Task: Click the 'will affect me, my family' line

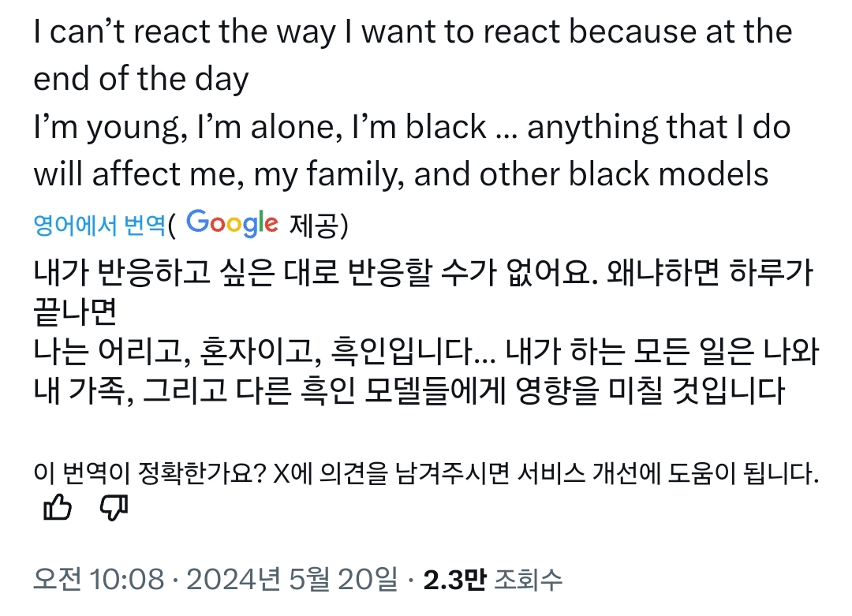Action: coord(400,174)
